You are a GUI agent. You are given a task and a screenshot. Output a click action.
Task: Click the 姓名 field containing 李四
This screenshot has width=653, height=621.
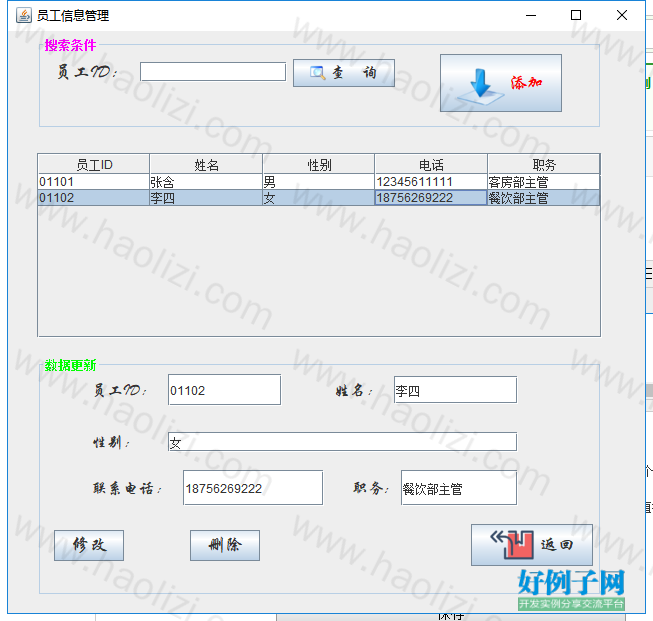[455, 390]
